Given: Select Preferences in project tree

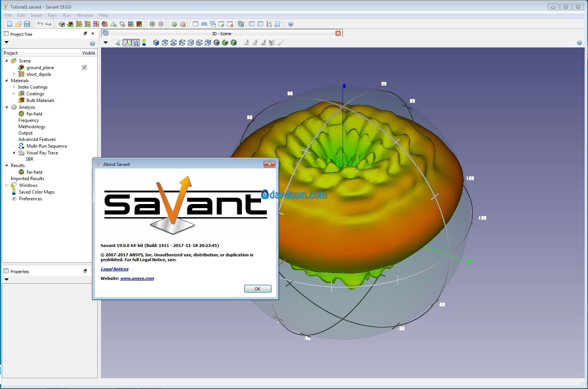Looking at the screenshot, I should 30,199.
